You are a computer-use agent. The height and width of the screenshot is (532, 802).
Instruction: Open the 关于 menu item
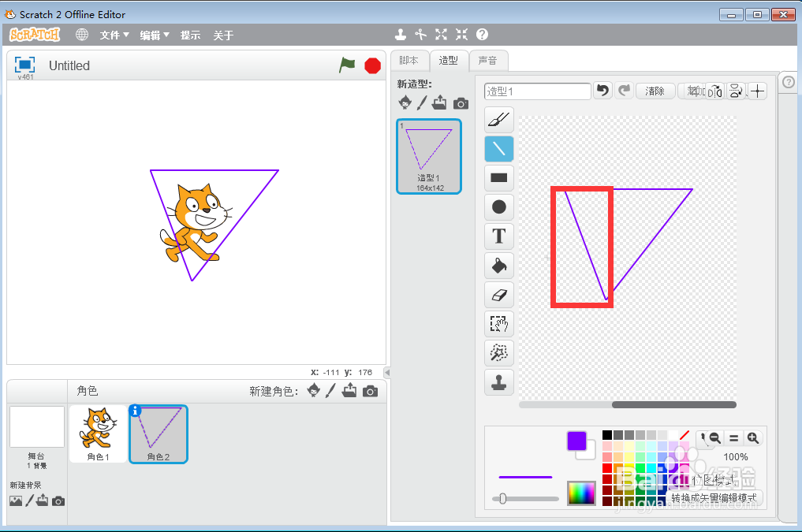coord(223,35)
